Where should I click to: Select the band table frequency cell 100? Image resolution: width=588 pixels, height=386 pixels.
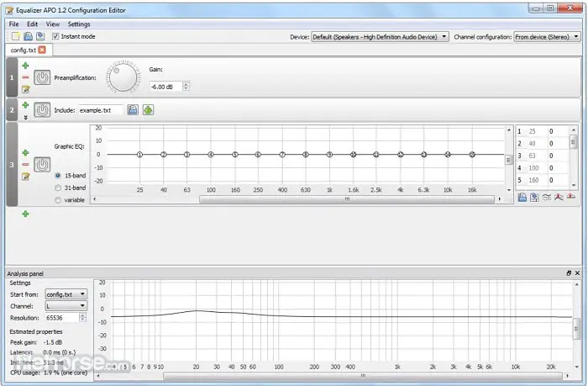[537, 168]
